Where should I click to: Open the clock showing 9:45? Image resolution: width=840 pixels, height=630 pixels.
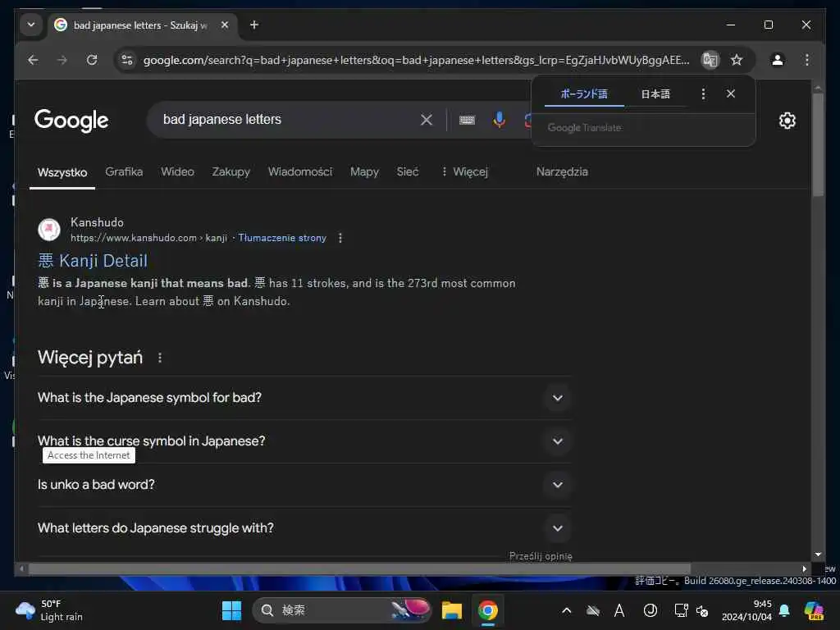coord(746,610)
